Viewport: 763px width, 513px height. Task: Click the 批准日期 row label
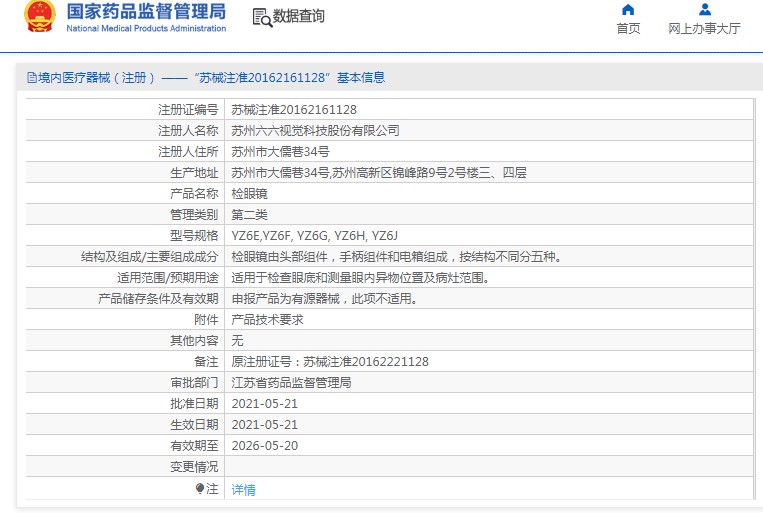pos(194,403)
